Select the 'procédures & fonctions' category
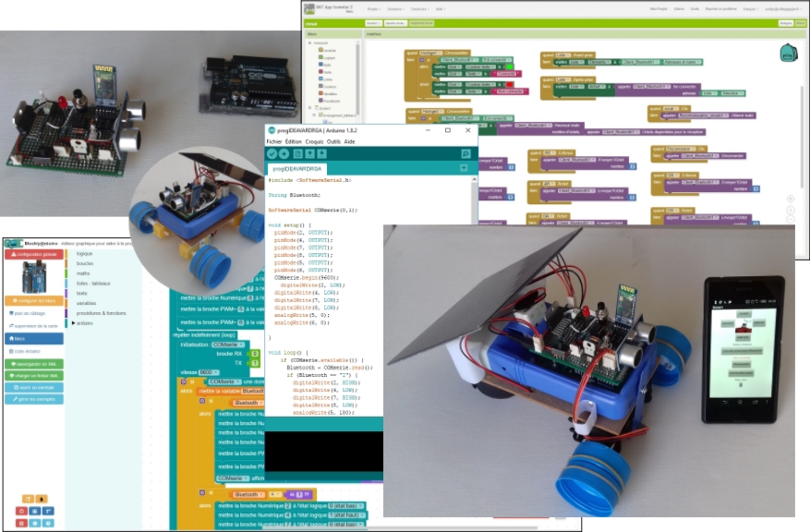The width and height of the screenshot is (810, 532). (x=101, y=313)
